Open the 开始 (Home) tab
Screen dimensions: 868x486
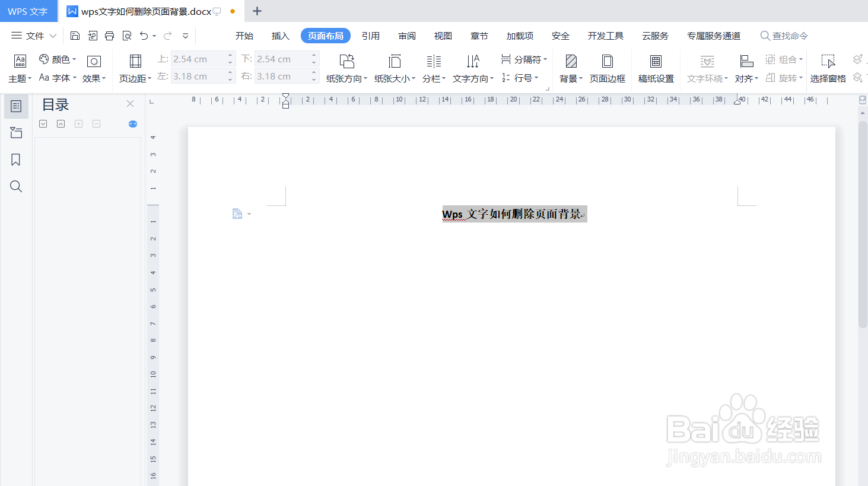244,36
